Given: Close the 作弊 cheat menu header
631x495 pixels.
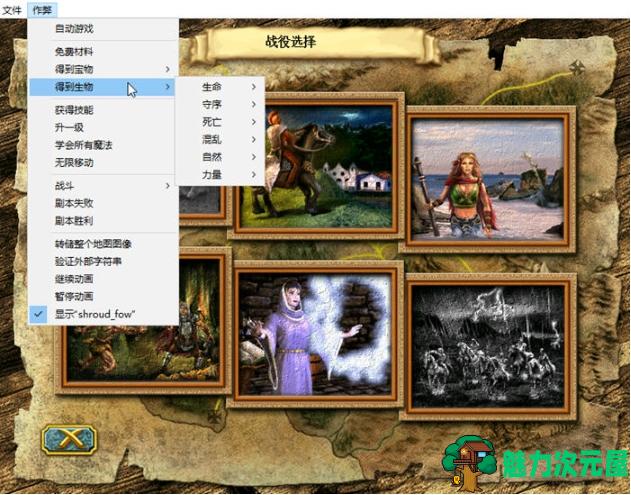Looking at the screenshot, I should pyautogui.click(x=42, y=10).
